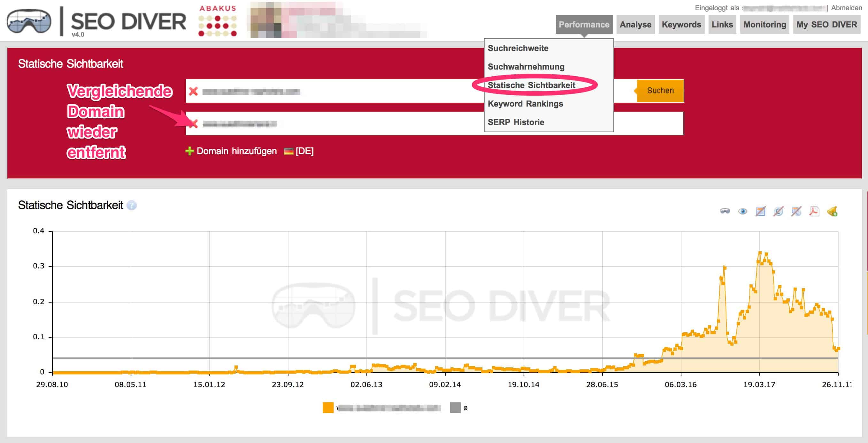Open the Keywords menu tab

click(x=681, y=25)
